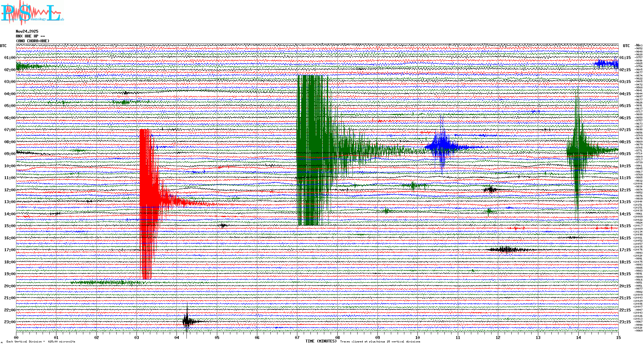This screenshot has height=346, width=644.
Task: Click the (ANO CHORA-HHE) station name text
Action: click(x=33, y=41)
